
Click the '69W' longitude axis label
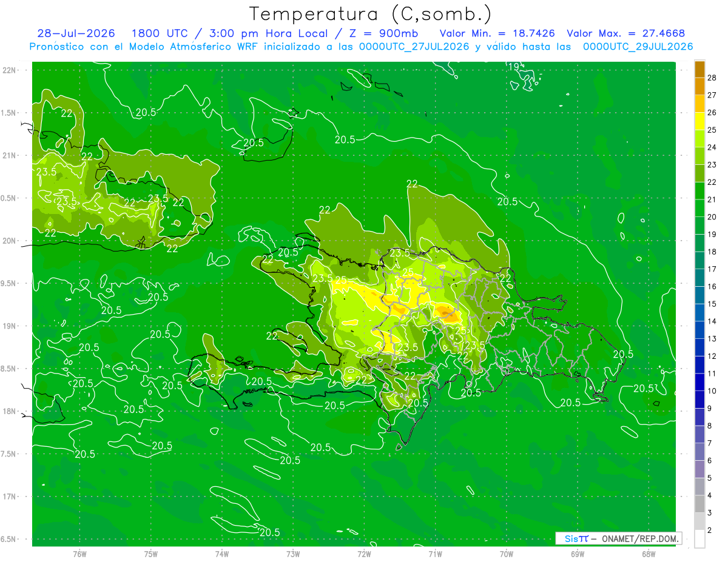tap(578, 554)
